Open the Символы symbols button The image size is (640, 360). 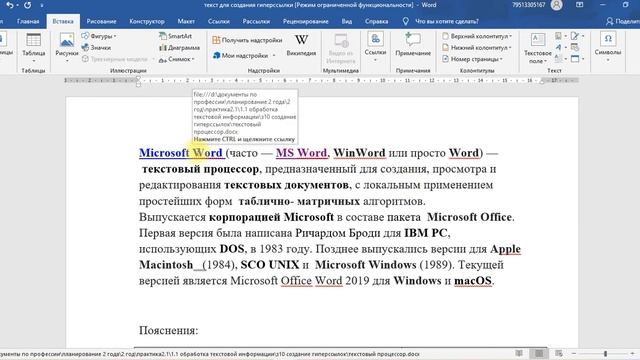(x=608, y=47)
